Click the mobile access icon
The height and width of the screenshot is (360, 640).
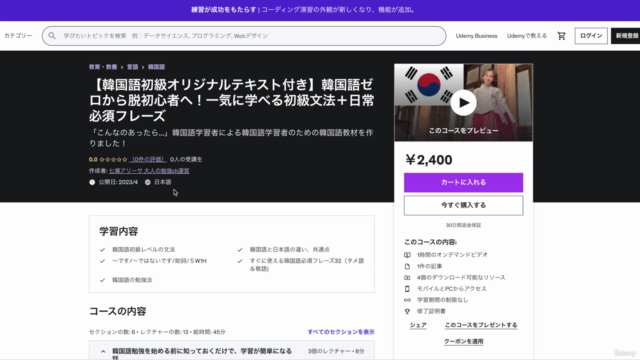407,289
